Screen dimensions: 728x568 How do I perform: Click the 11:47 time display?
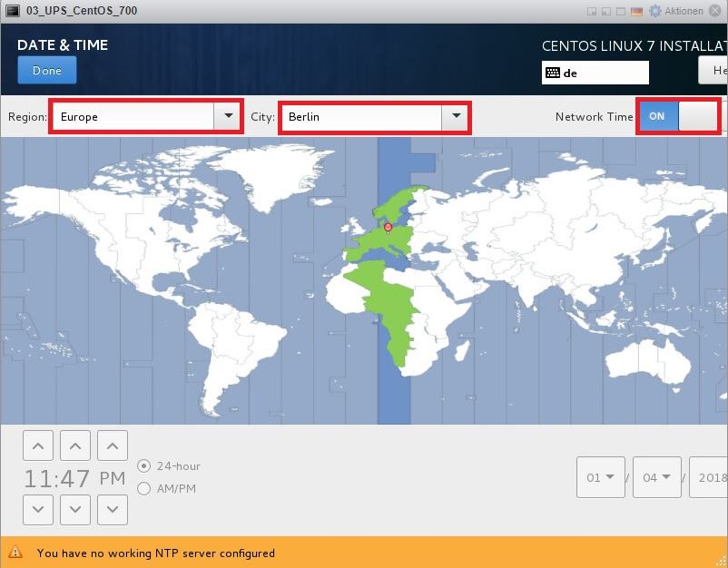[56, 478]
